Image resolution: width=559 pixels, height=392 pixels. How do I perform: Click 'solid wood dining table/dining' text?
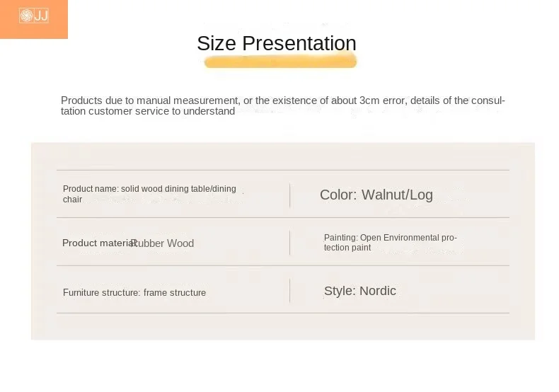point(178,189)
